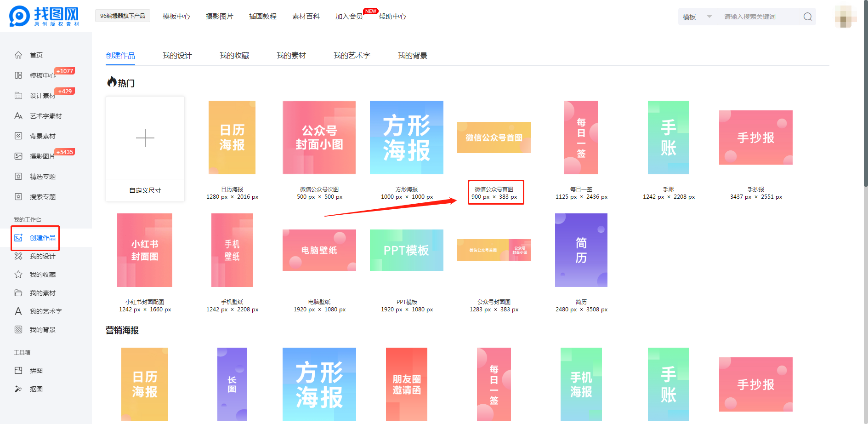Click the 我的收藏 star icon in sidebar
The width and height of the screenshot is (868, 424).
[18, 275]
